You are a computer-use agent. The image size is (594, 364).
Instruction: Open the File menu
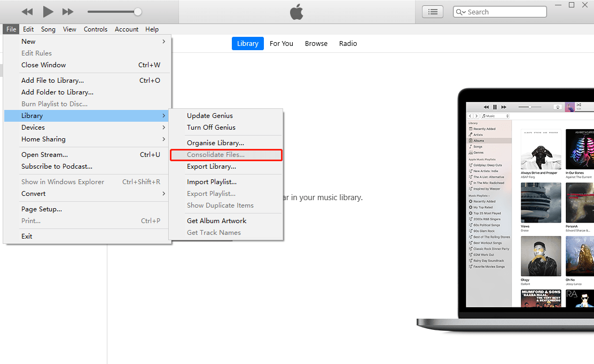pos(11,29)
